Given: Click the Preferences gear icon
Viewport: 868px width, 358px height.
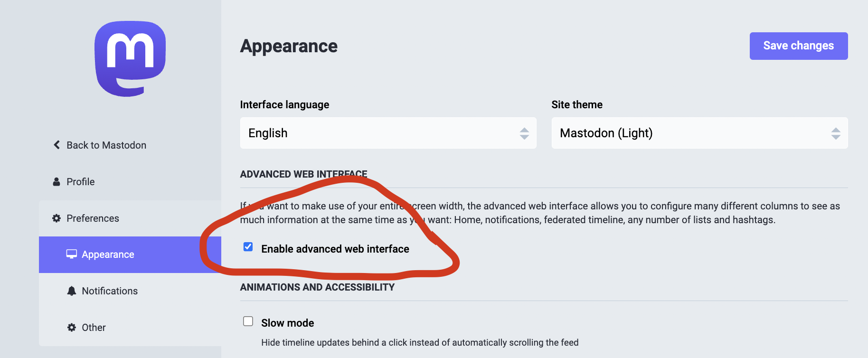Looking at the screenshot, I should [57, 218].
